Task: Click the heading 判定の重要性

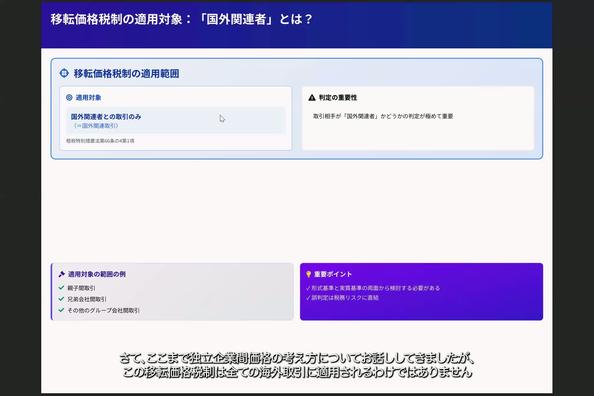Action: [x=338, y=98]
